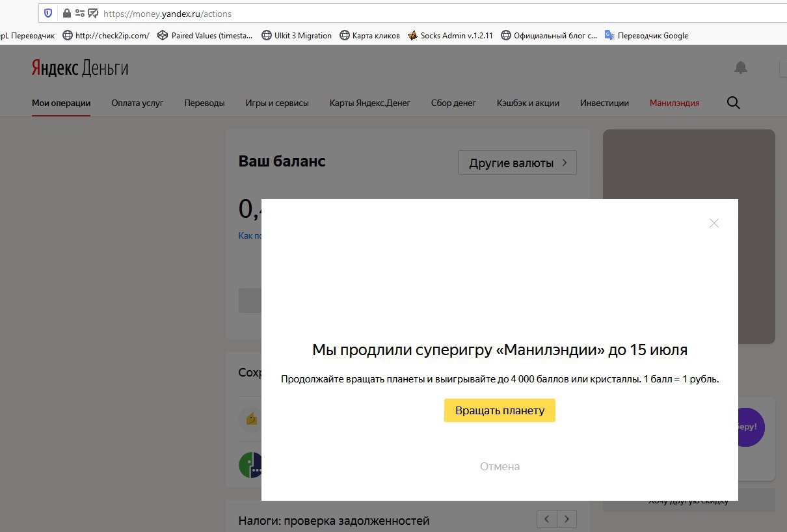Close the Манилэндия dialog with the X
The image size is (787, 532).
714,223
